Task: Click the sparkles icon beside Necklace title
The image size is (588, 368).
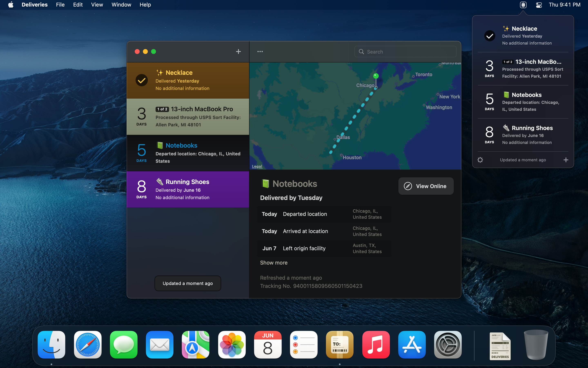Action: coord(160,73)
